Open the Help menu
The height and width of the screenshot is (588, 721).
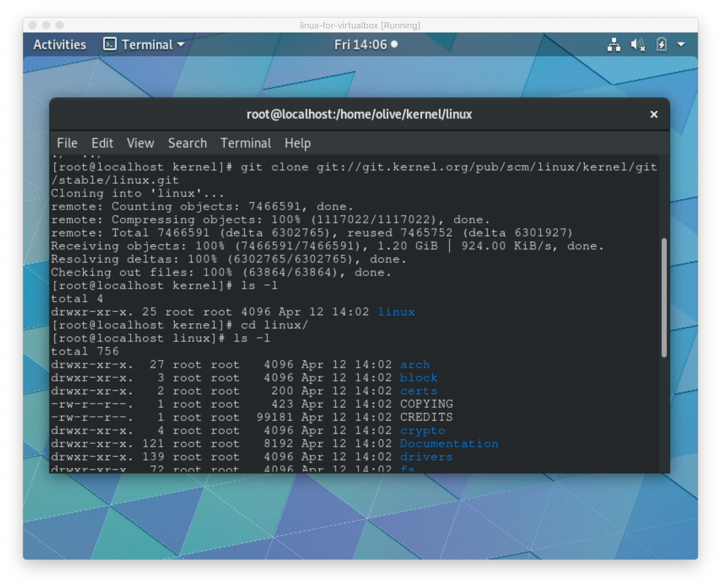pyautogui.click(x=297, y=143)
